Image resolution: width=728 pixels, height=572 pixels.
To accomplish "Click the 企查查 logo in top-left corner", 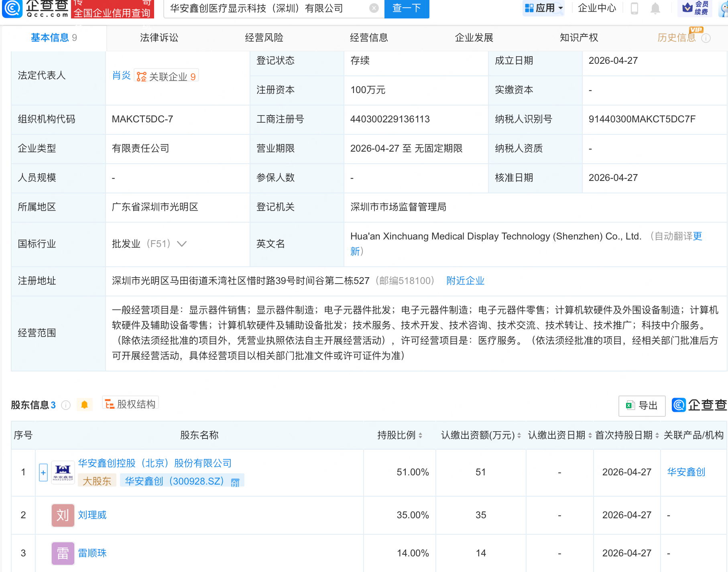I will coord(34,9).
